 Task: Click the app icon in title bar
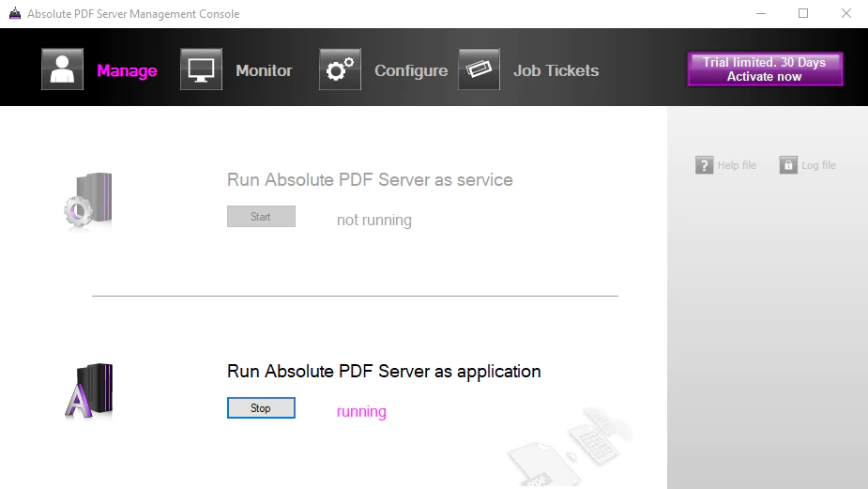click(x=15, y=13)
